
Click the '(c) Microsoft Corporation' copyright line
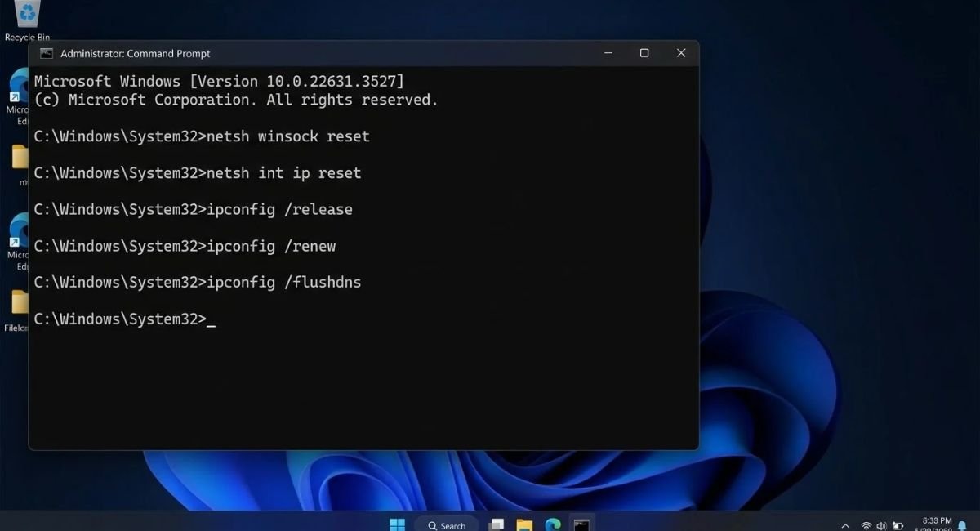pyautogui.click(x=236, y=100)
